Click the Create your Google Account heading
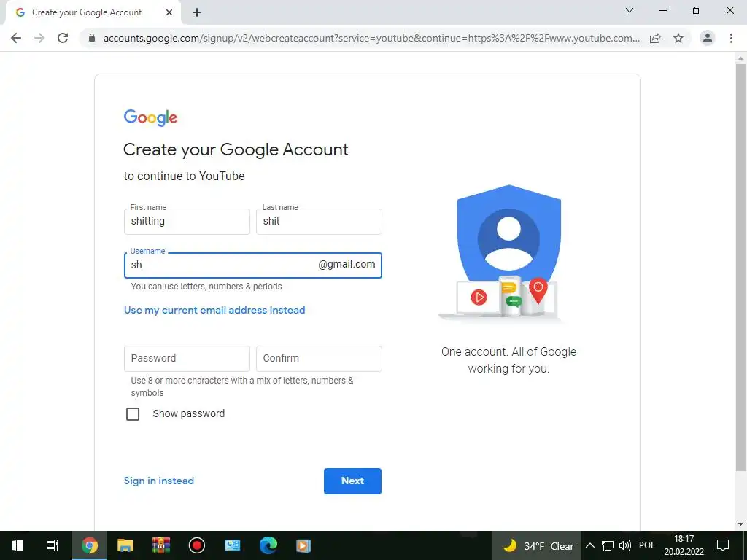Viewport: 747px width, 560px height. [x=236, y=149]
